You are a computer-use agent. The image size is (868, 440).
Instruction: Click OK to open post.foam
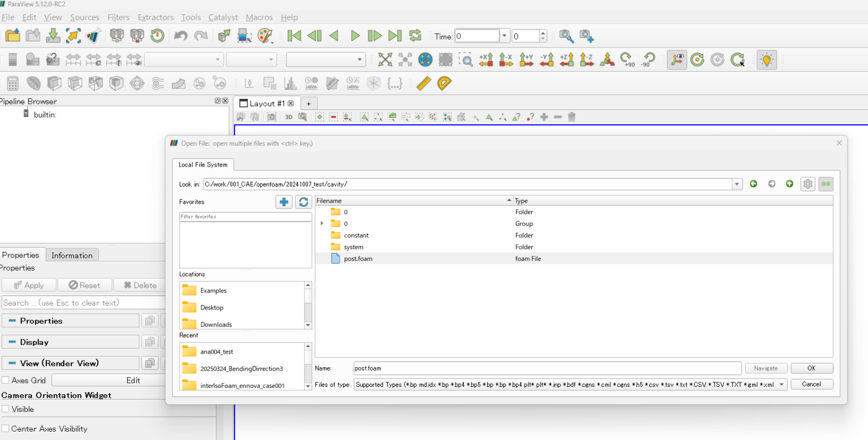(811, 368)
